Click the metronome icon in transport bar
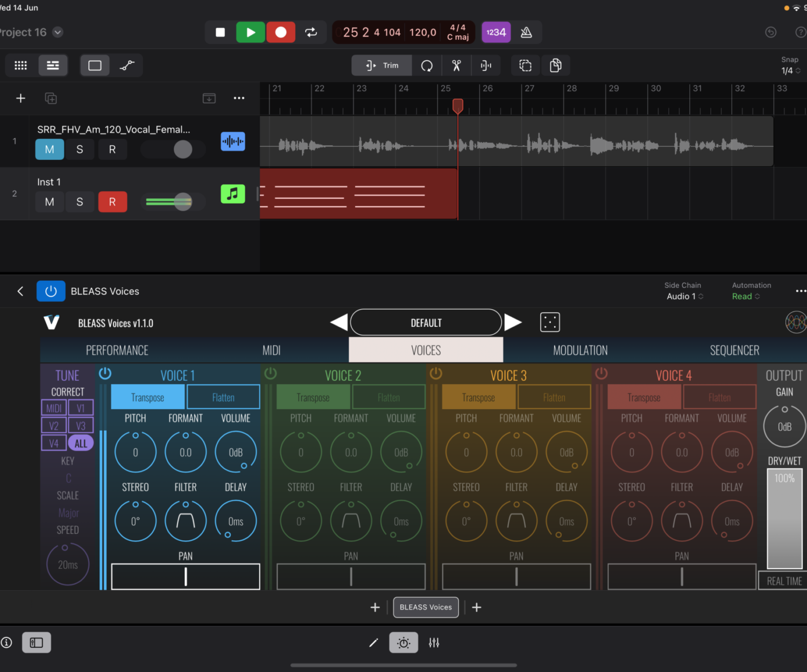Viewport: 807px width, 672px height. [526, 32]
